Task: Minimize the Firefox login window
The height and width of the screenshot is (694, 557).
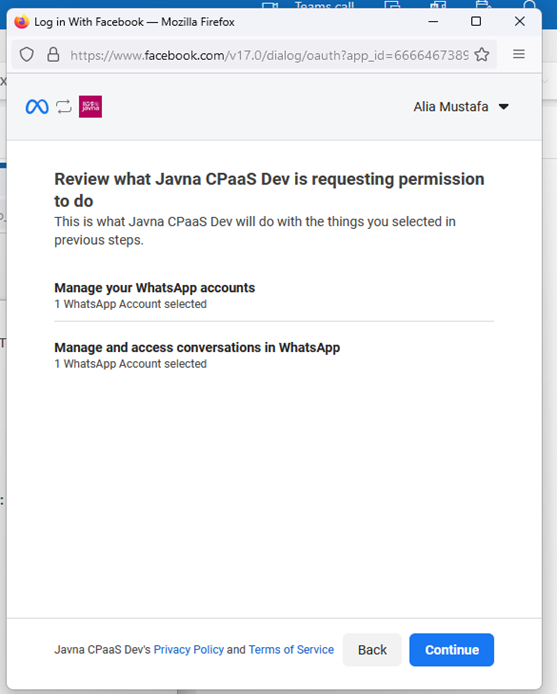Action: [433, 21]
